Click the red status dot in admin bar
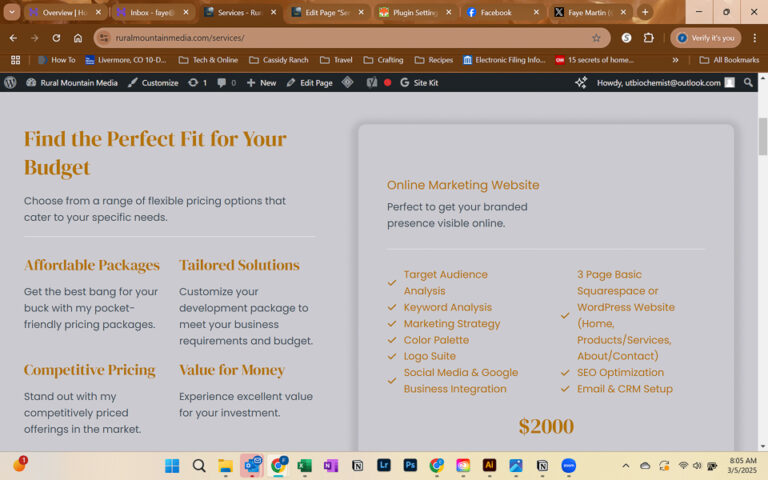Viewport: 768px width, 480px height. [x=387, y=83]
